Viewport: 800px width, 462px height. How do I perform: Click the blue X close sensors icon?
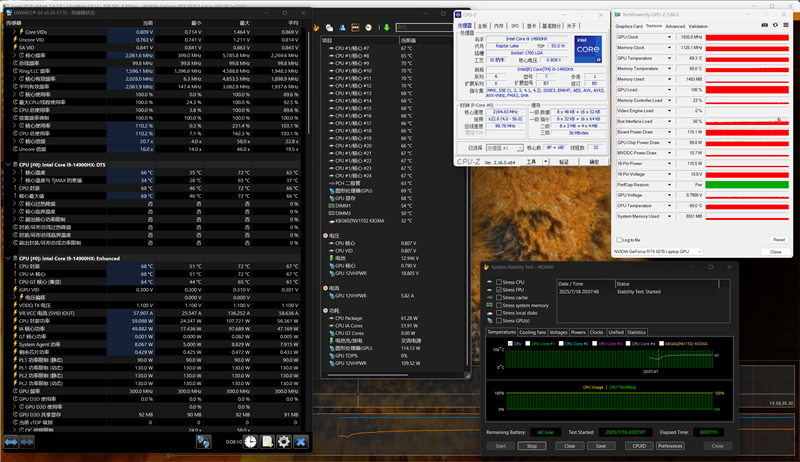coord(301,441)
